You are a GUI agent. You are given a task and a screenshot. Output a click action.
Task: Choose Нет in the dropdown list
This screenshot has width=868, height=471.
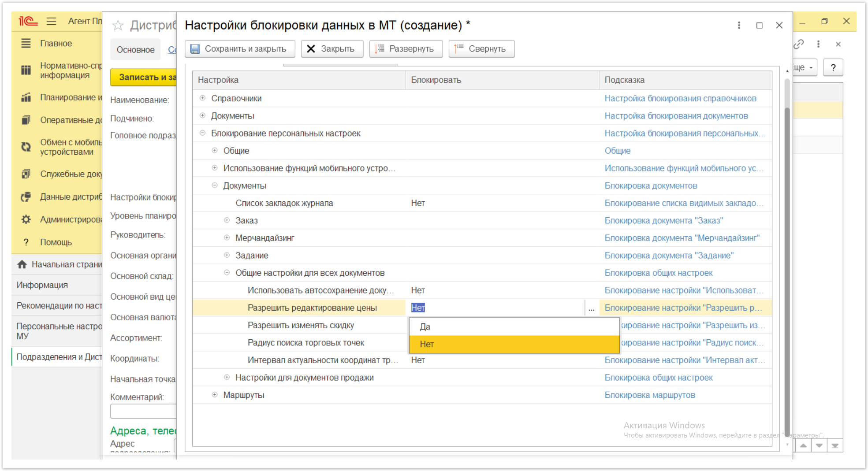point(514,344)
